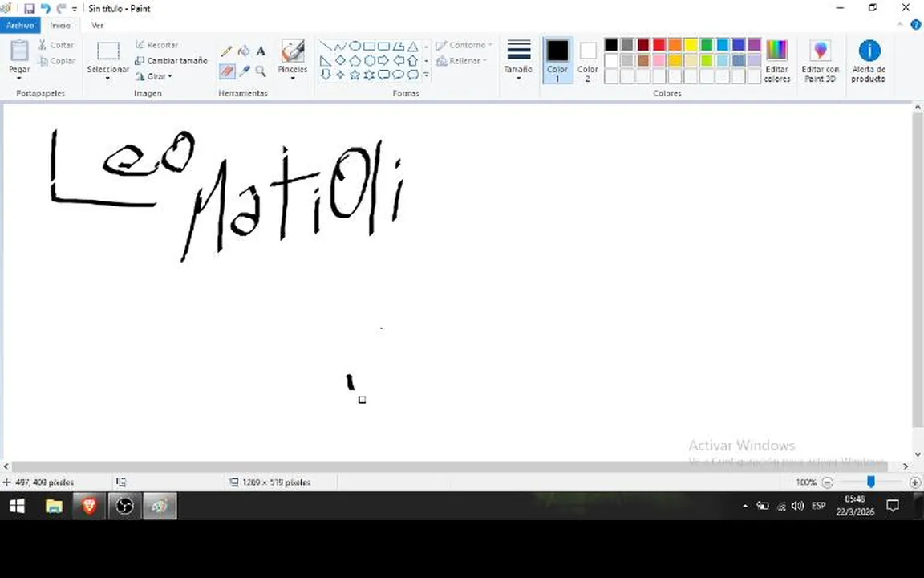
Task: Open Customize Quick Access Toolbar dropdown
Action: tap(75, 9)
